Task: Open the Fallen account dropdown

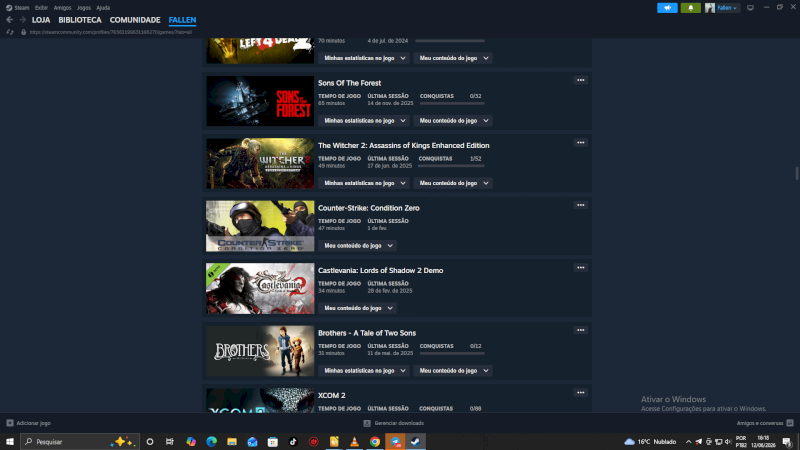Action: (728, 8)
